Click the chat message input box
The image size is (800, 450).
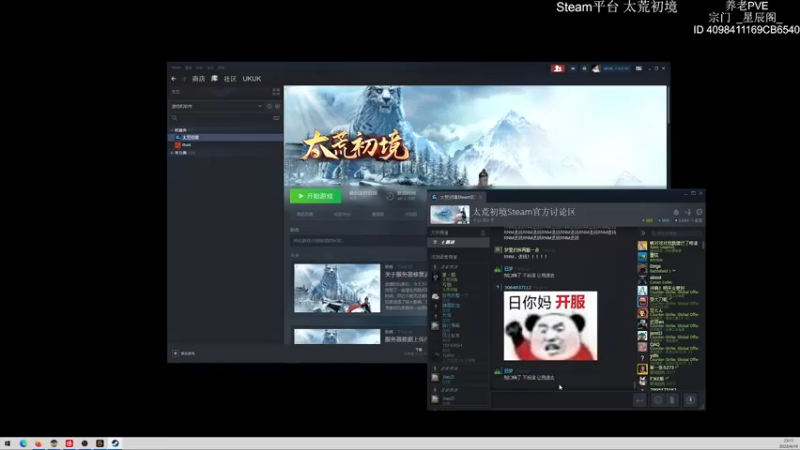(x=561, y=400)
